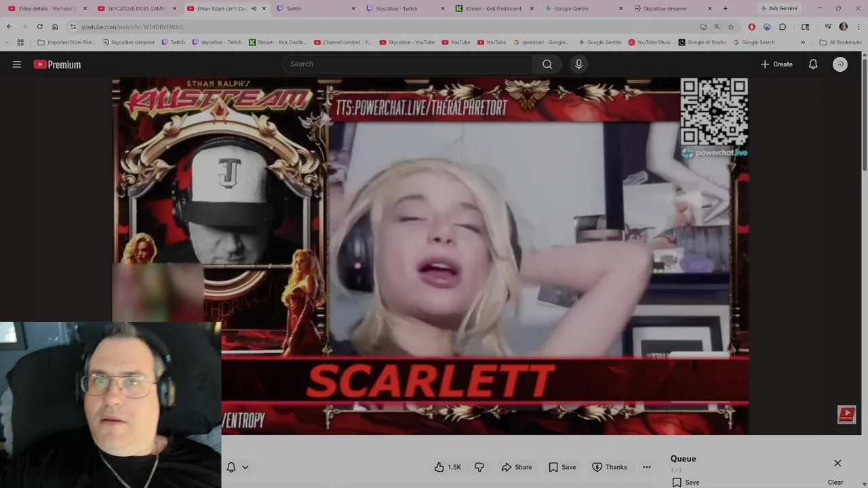Save the video to a playlist

click(562, 467)
